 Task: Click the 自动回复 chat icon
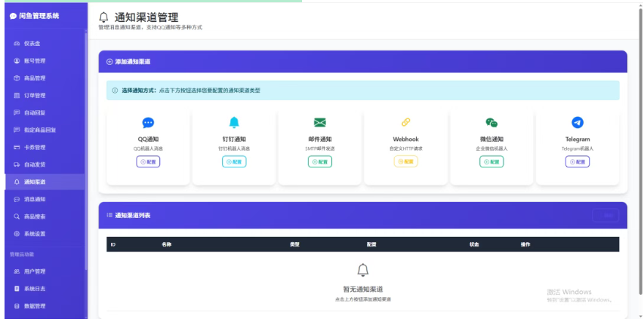click(x=17, y=112)
